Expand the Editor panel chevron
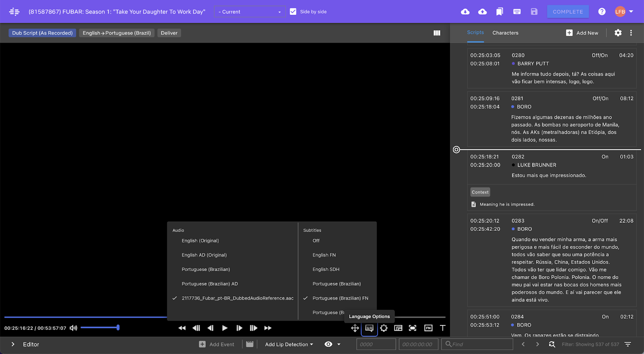This screenshot has width=644, height=354. click(x=13, y=344)
